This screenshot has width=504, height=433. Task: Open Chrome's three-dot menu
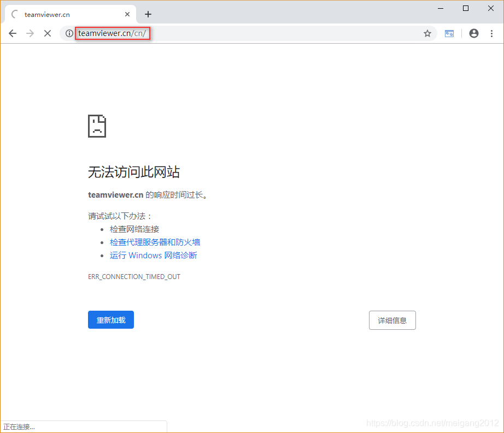click(491, 33)
